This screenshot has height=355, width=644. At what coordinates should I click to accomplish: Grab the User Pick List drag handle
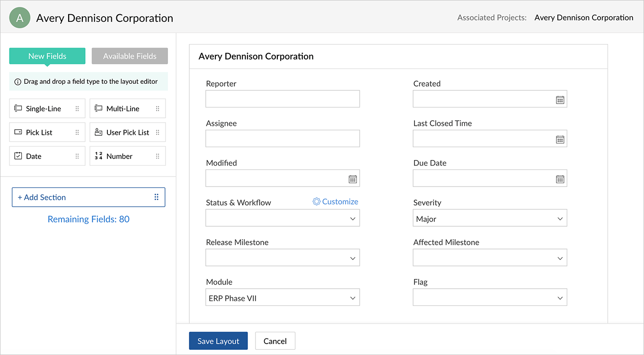(x=158, y=132)
